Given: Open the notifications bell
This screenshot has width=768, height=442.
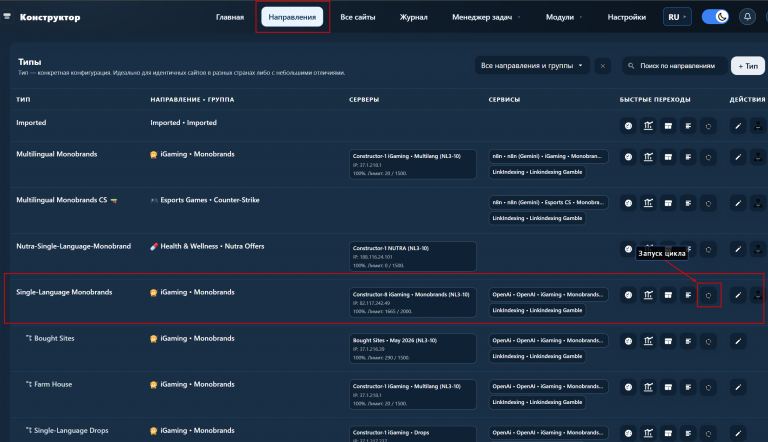Looking at the screenshot, I should tap(747, 17).
